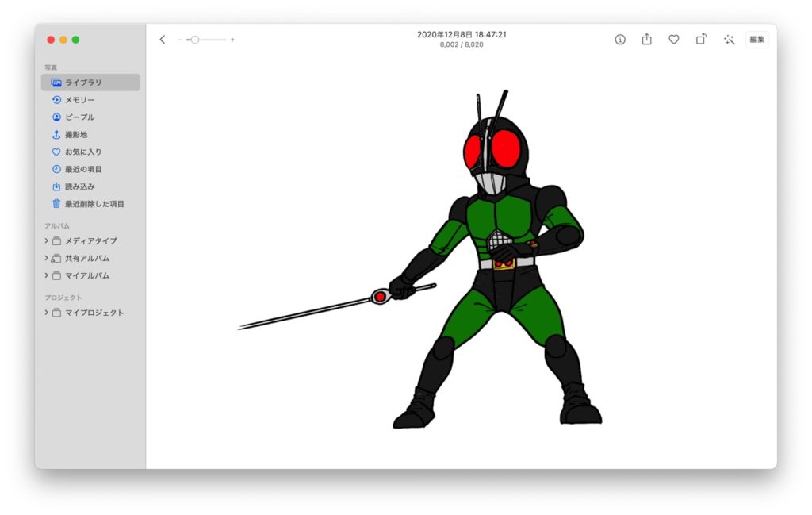Viewport: 812px width, 515px height.
Task: Click the zoom in plus sign
Action: tap(232, 40)
